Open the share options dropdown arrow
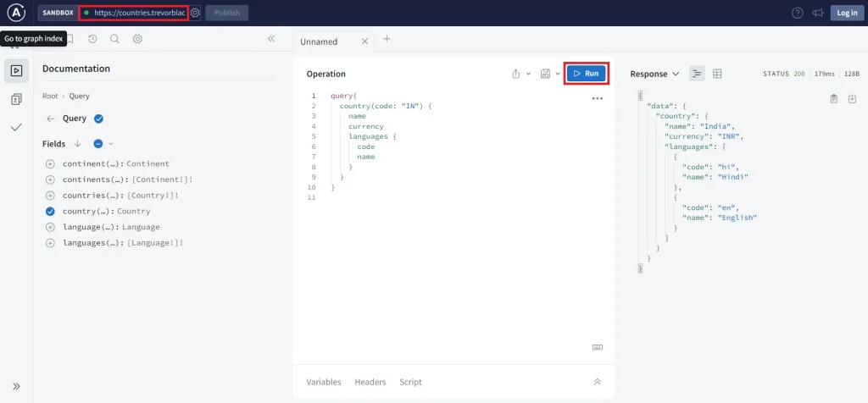 [x=528, y=74]
